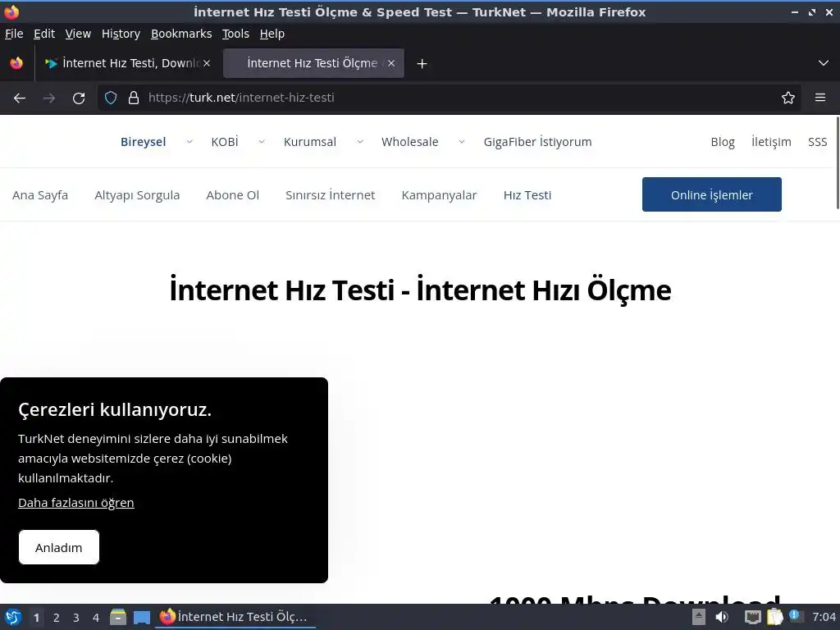
Task: Open Abone Ol page
Action: pos(232,195)
